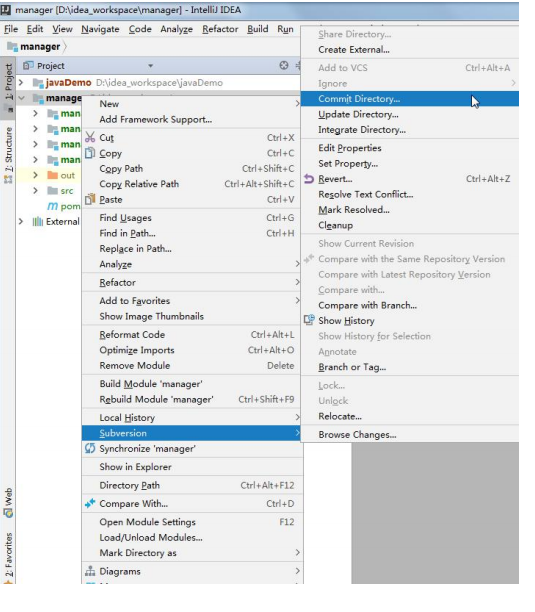Viewport: 535px width, 612px height.
Task: Choose Copy Path
Action: pyautogui.click(x=192, y=168)
